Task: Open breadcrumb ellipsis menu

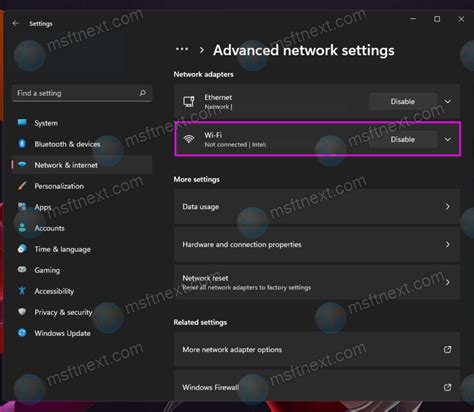Action: (182, 50)
